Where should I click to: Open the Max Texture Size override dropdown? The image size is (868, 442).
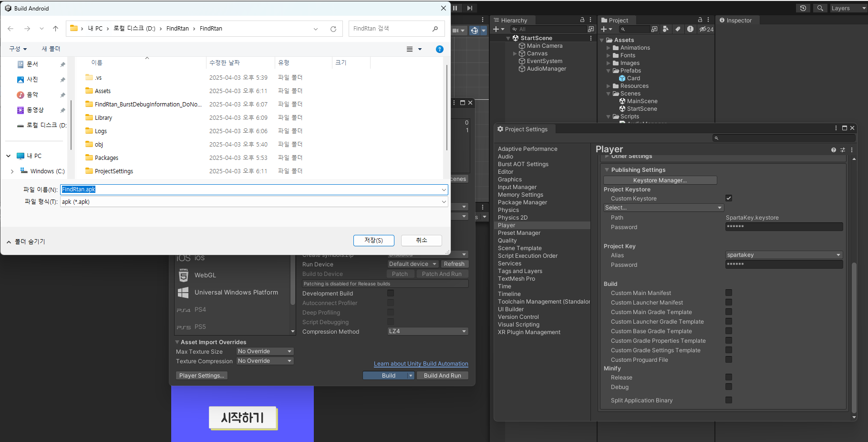pyautogui.click(x=265, y=351)
